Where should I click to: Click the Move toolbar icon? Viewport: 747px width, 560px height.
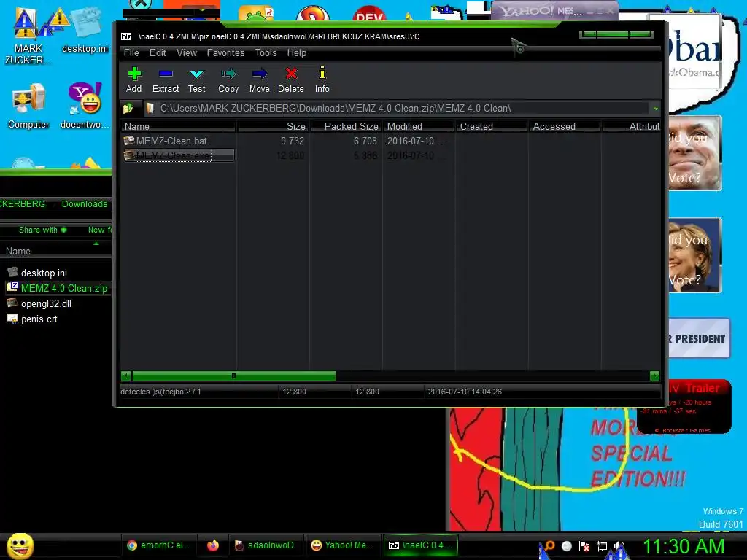click(x=260, y=79)
